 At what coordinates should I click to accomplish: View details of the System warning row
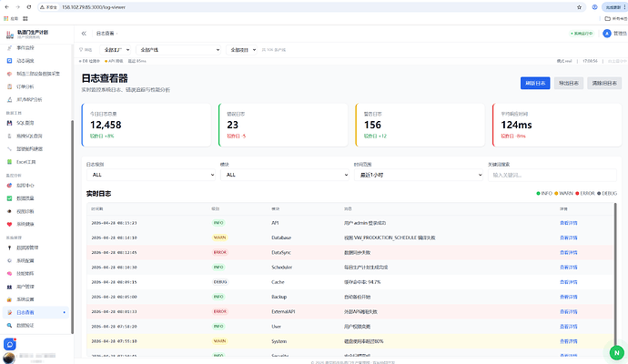tap(568, 341)
